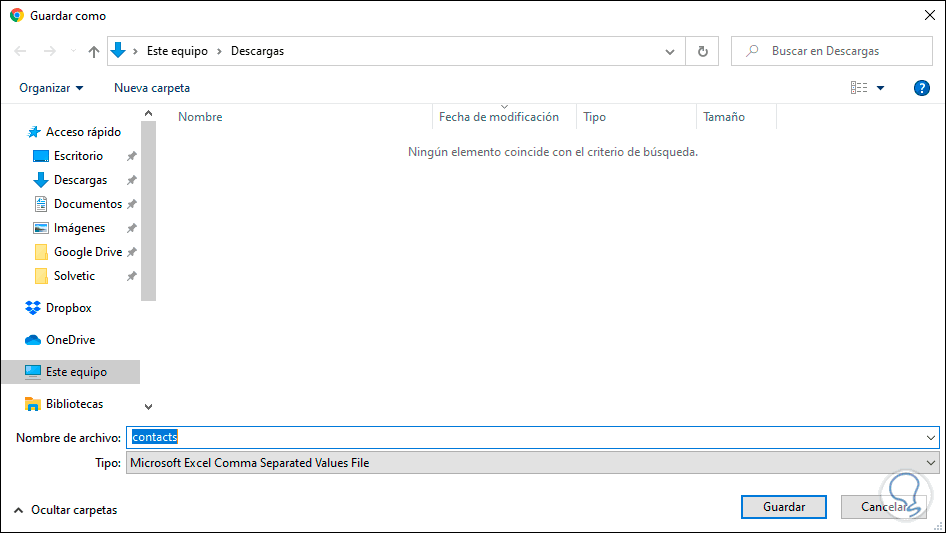Viewport: 946px width, 533px height.
Task: Click the 'Nombre de archivo' text field
Action: click(x=525, y=437)
